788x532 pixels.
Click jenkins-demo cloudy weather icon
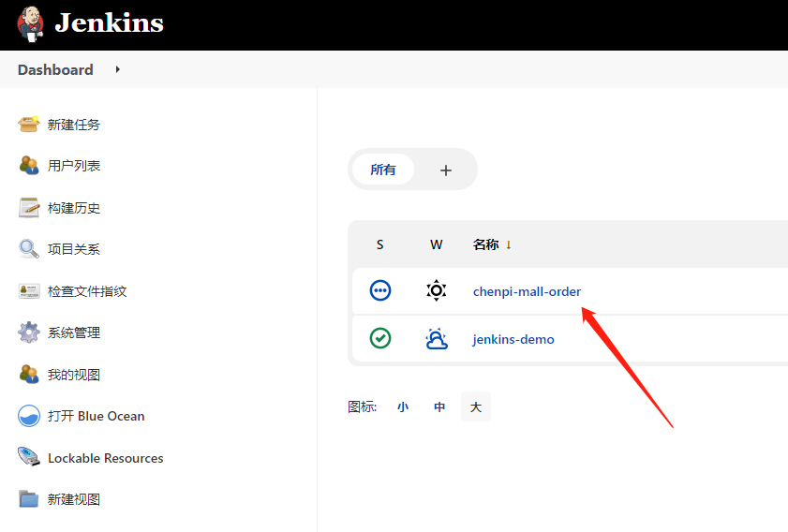(437, 338)
